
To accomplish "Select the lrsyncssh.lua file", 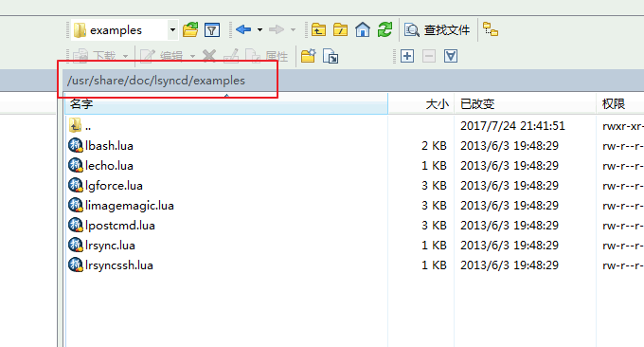I will 119,265.
